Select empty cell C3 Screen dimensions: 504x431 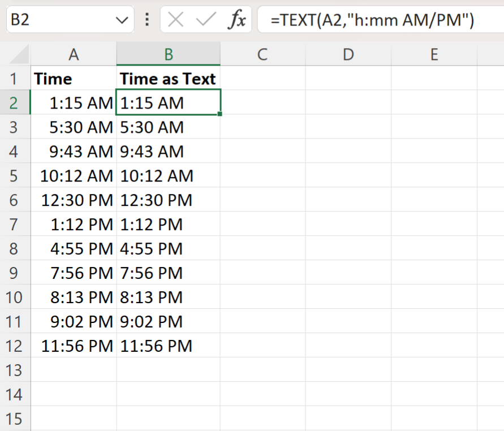pos(262,127)
